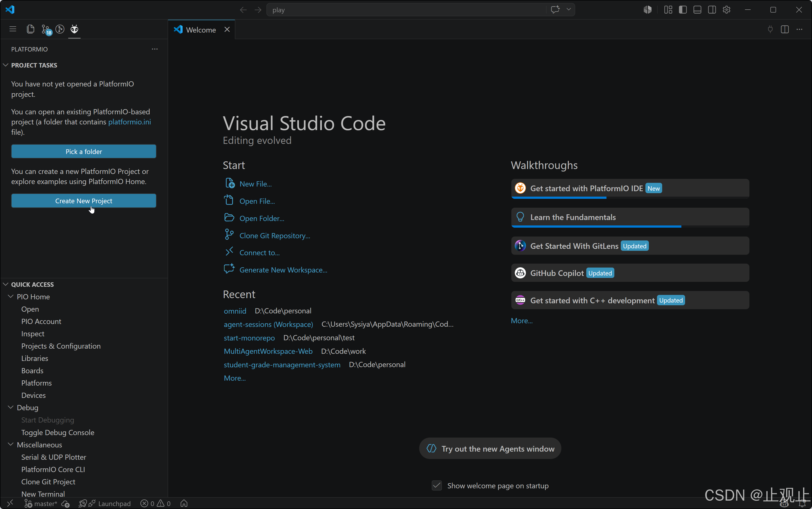Open the Problems errors and warnings indicator
This screenshot has width=812, height=509.
pos(155,504)
